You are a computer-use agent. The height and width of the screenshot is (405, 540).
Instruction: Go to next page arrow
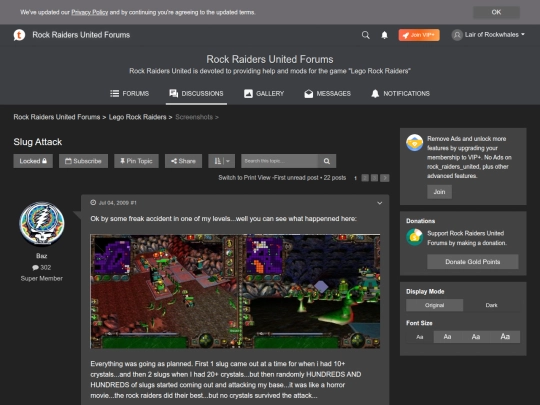[x=385, y=178]
